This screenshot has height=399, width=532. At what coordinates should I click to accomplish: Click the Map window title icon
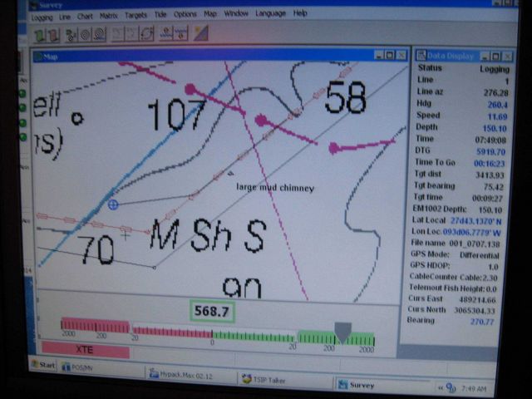click(38, 57)
